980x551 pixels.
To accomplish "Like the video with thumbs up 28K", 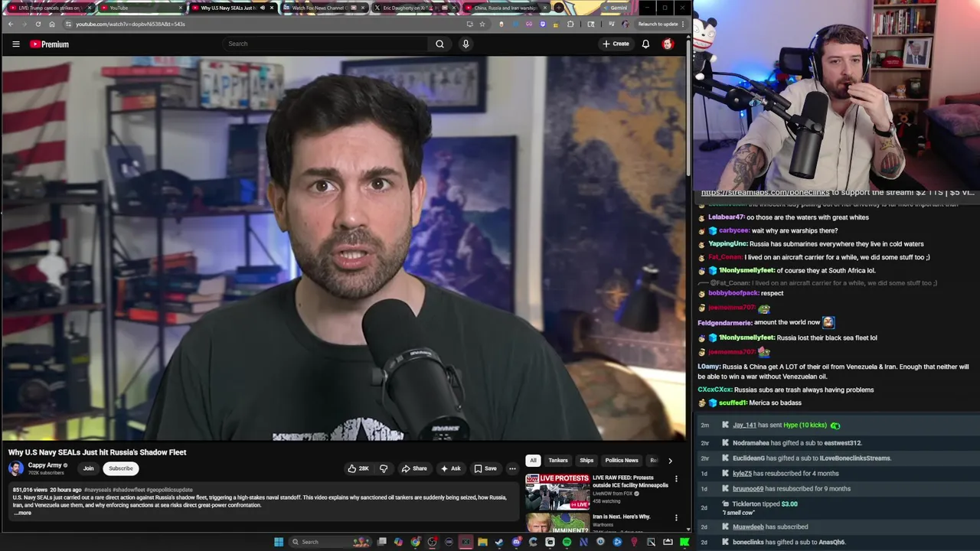I will (358, 468).
